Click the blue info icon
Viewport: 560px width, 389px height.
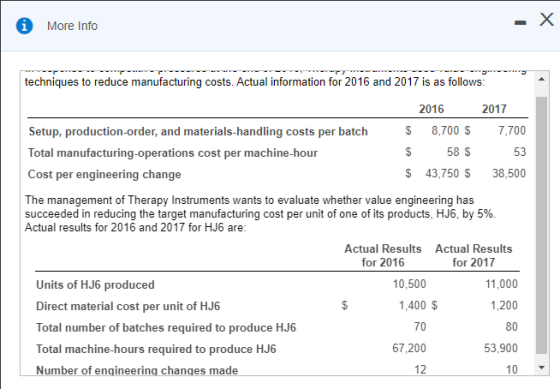click(24, 26)
